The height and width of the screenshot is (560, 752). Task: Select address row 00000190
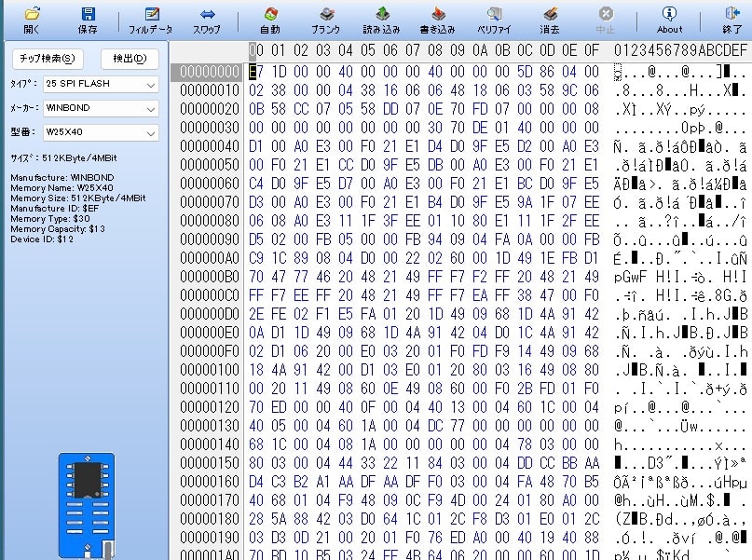209,538
